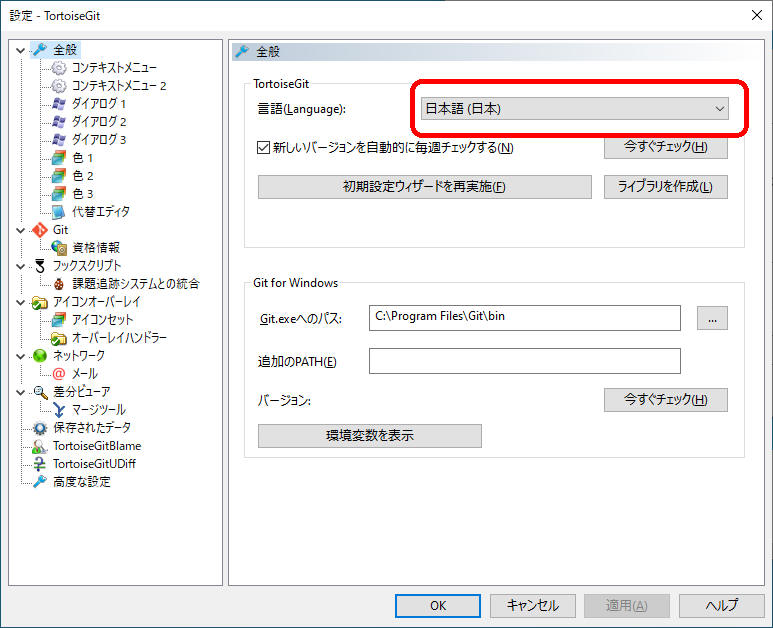Click the フックスクリプト hook icon
773x628 pixels.
(x=40, y=266)
